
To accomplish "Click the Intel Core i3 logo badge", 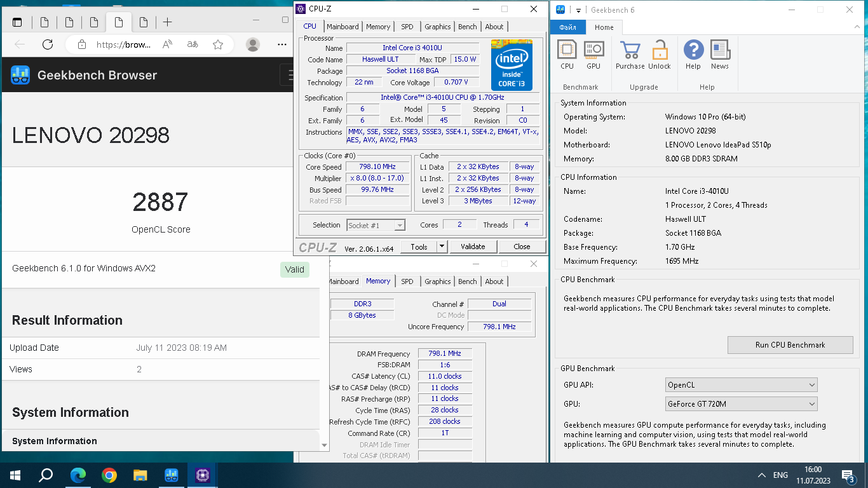I will (512, 65).
